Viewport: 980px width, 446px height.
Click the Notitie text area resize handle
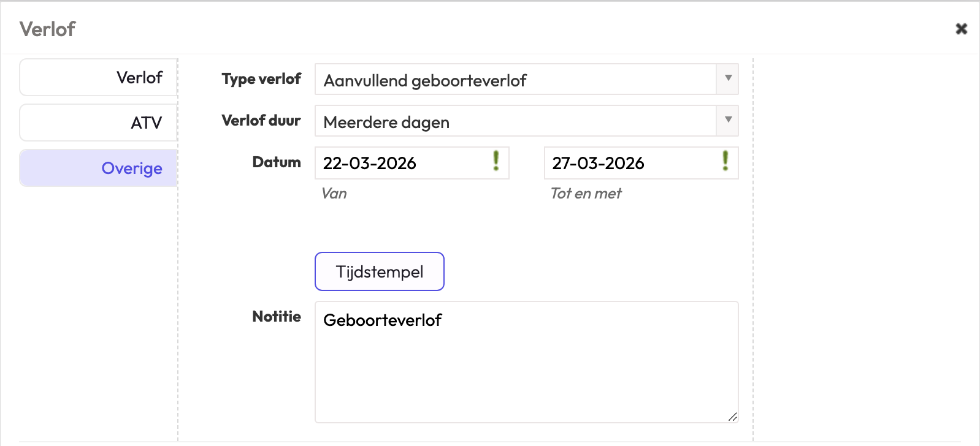(733, 417)
